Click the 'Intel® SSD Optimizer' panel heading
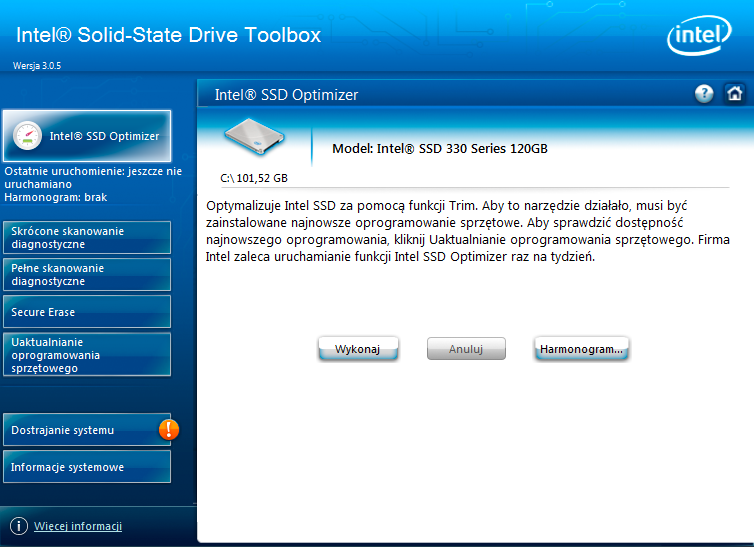 (286, 95)
